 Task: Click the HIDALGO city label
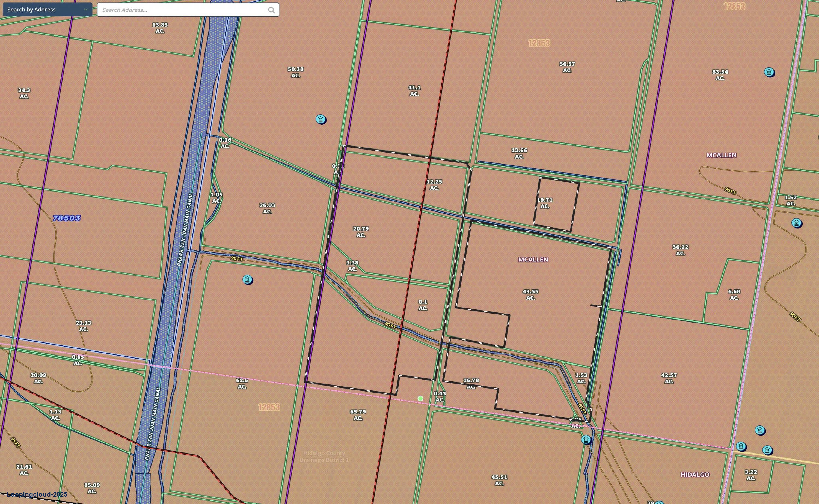695,474
